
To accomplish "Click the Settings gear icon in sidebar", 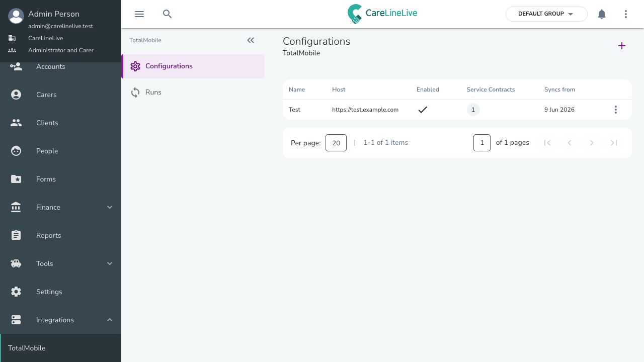I will (16, 292).
